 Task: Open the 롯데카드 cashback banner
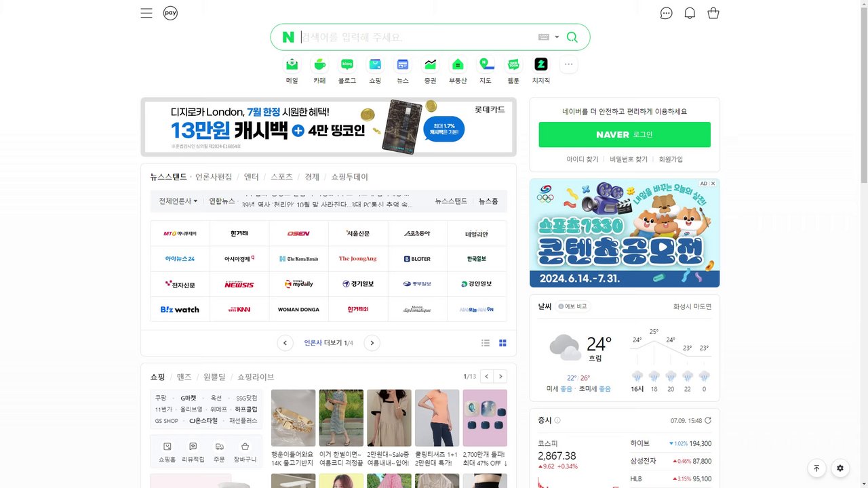click(x=328, y=127)
